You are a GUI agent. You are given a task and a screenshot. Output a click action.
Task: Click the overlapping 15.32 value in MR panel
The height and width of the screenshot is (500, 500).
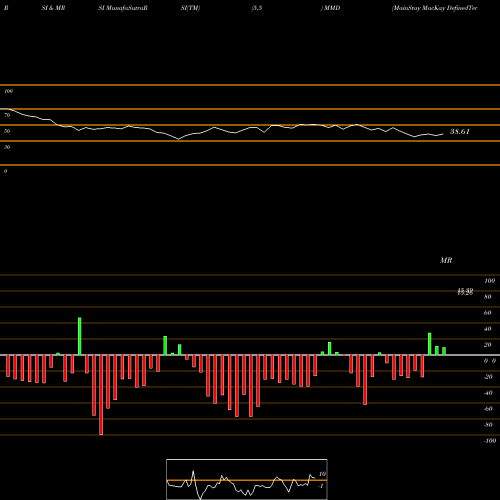coord(465,292)
